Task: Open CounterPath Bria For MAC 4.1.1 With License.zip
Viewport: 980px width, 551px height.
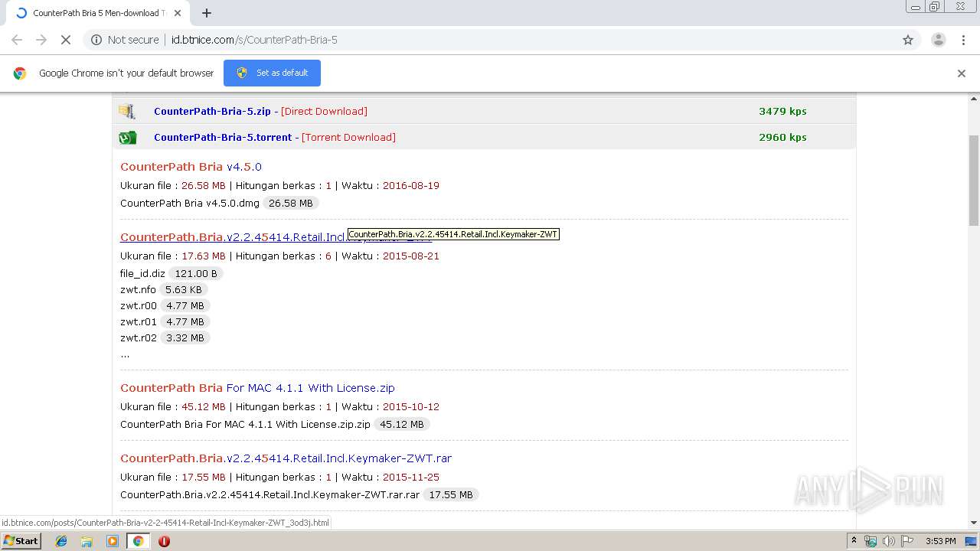Action: pyautogui.click(x=257, y=388)
